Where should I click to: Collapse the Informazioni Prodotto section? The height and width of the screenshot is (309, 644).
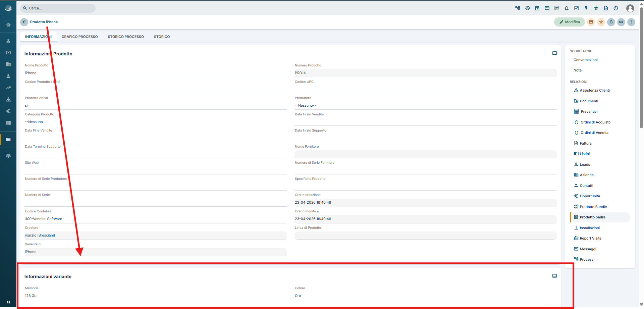click(554, 53)
